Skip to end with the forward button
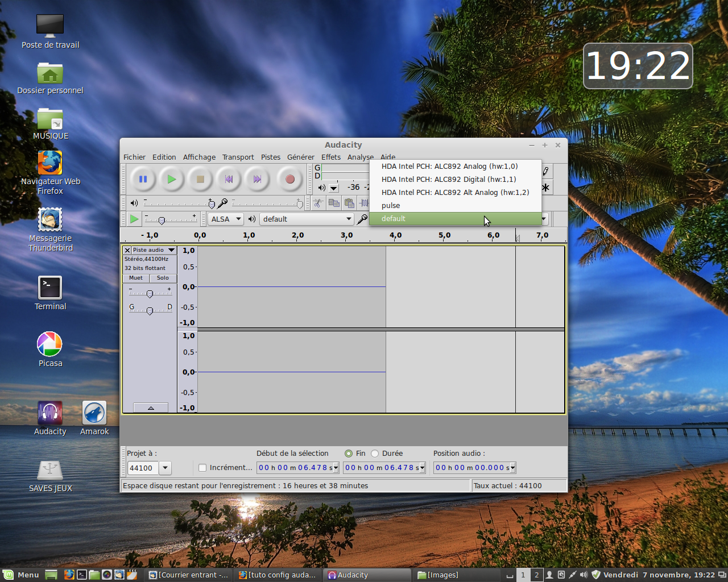 click(x=257, y=179)
